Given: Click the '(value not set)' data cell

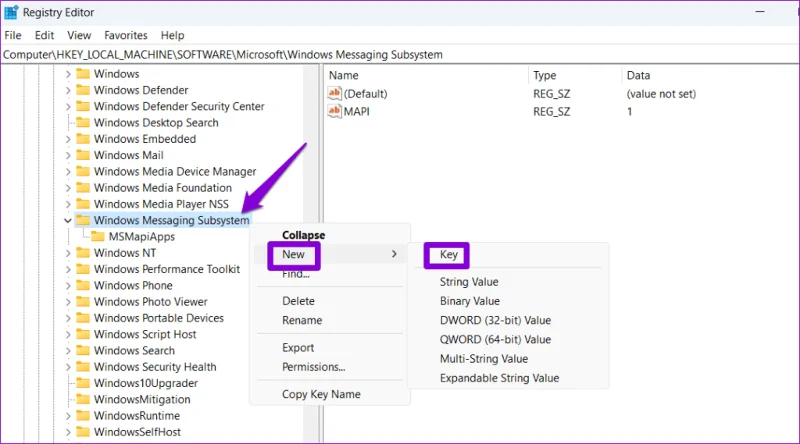Looking at the screenshot, I should pos(661,94).
